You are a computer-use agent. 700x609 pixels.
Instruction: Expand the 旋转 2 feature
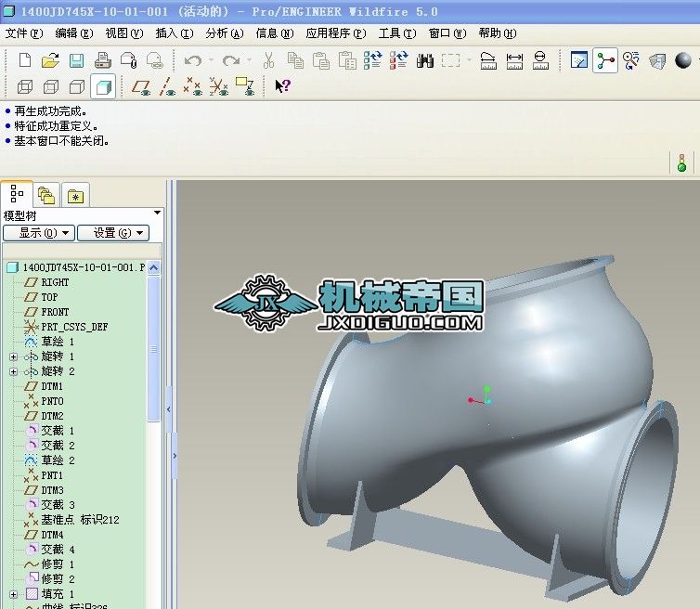(13, 371)
